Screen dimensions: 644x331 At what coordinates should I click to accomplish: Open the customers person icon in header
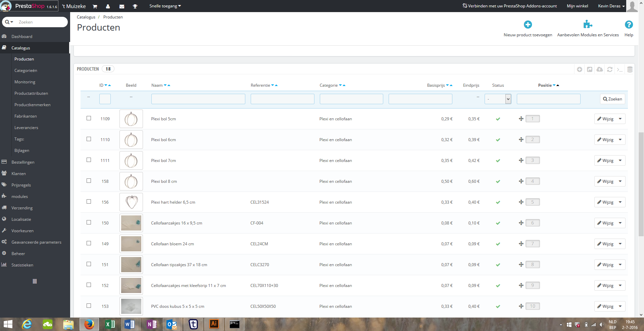click(x=108, y=6)
